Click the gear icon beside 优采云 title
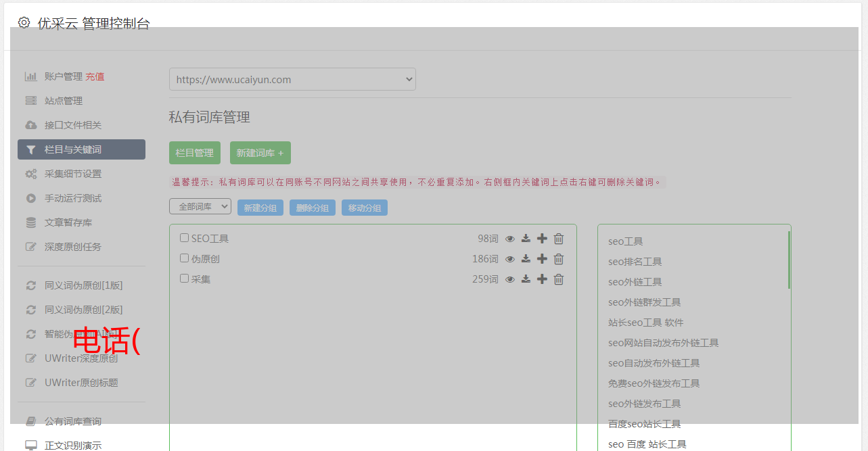868x451 pixels. pyautogui.click(x=24, y=22)
